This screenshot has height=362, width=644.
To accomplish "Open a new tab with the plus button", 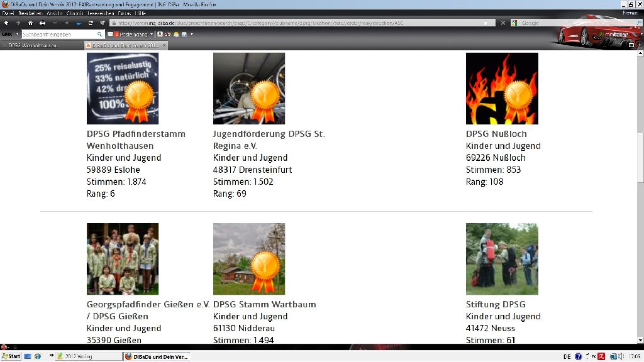I will pos(639,45).
